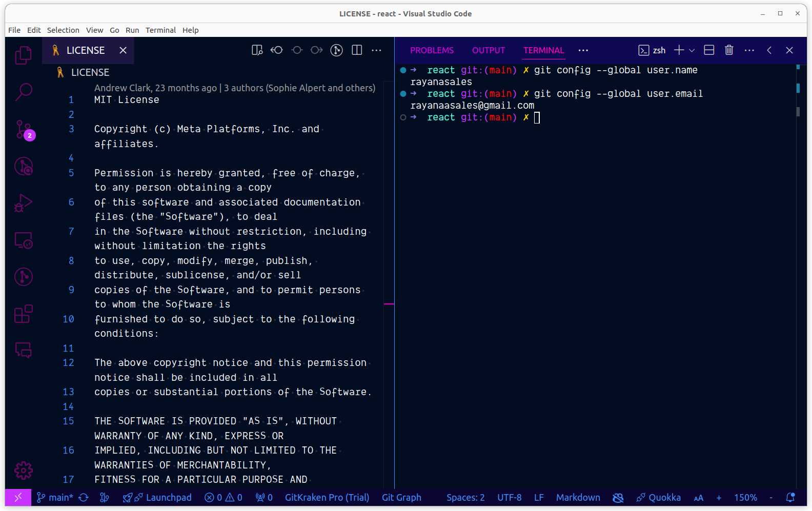Increase zoom with plus in status bar
The height and width of the screenshot is (511, 812).
click(x=719, y=498)
